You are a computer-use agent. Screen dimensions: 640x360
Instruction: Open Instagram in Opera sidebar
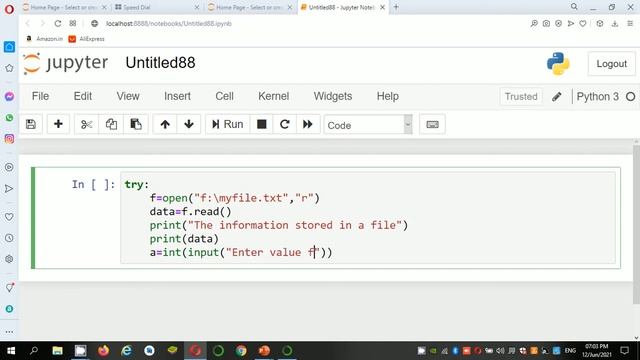click(x=9, y=139)
